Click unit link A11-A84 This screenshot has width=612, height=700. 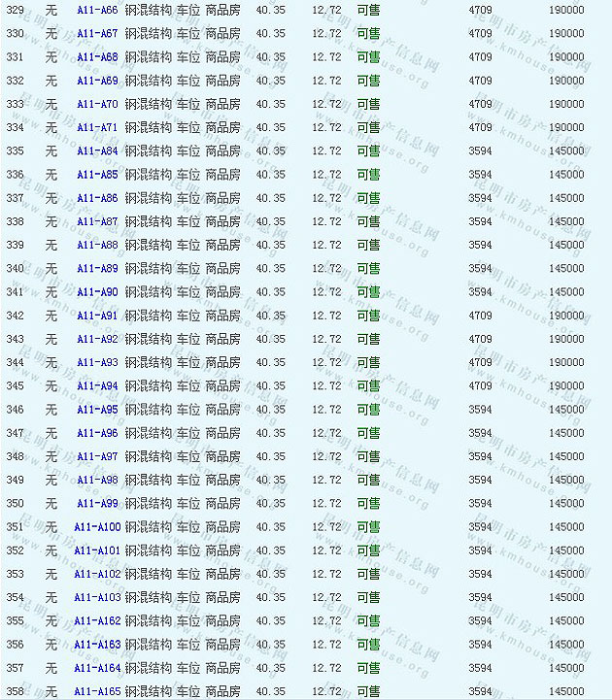click(x=97, y=151)
